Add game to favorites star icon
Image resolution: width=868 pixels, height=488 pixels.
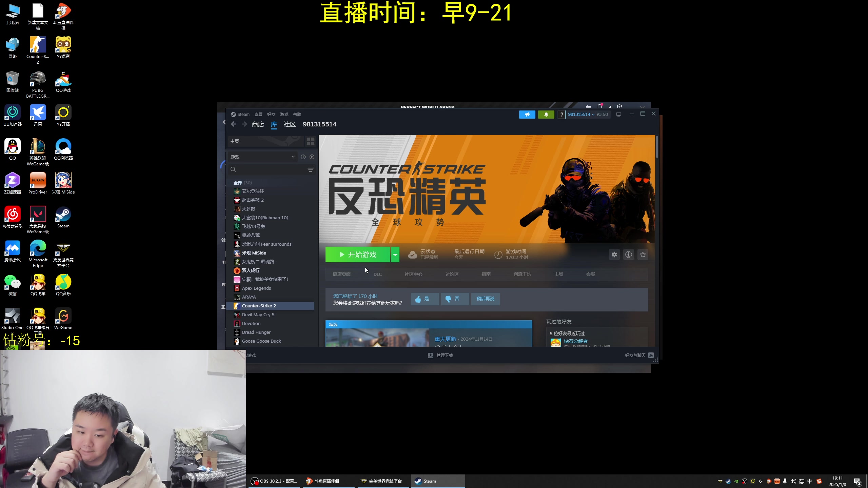point(643,255)
